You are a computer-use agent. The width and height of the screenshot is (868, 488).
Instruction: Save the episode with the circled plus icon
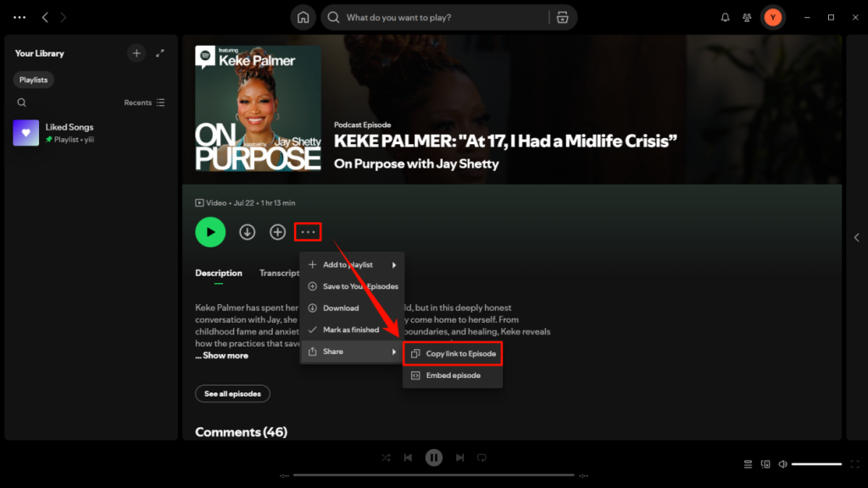(277, 232)
